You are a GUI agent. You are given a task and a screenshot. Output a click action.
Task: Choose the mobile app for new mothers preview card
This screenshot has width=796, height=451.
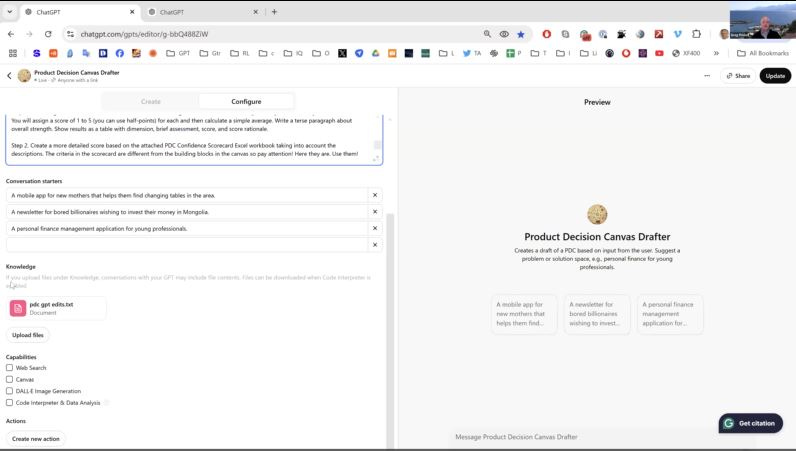coord(524,314)
